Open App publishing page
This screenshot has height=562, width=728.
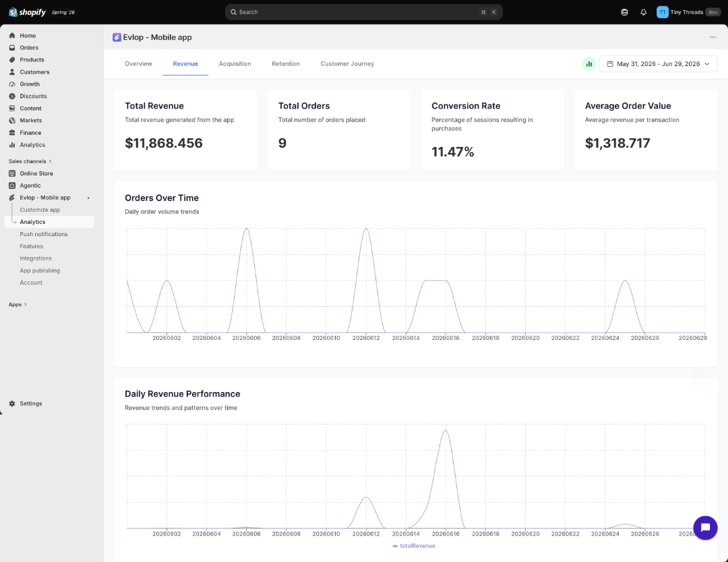40,271
